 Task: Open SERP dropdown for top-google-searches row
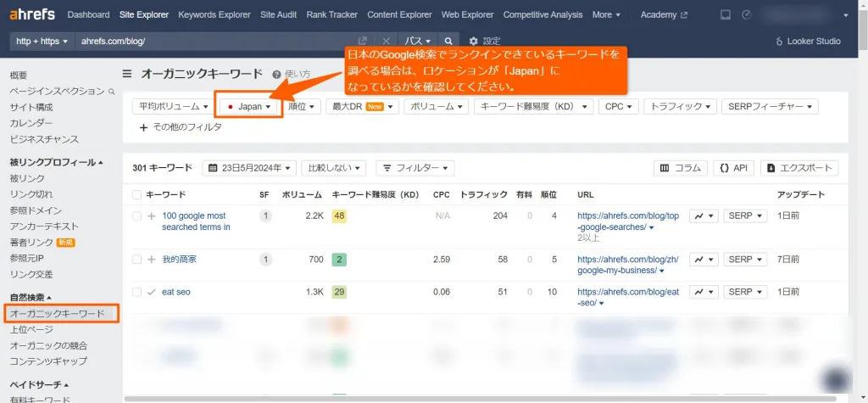pyautogui.click(x=745, y=215)
